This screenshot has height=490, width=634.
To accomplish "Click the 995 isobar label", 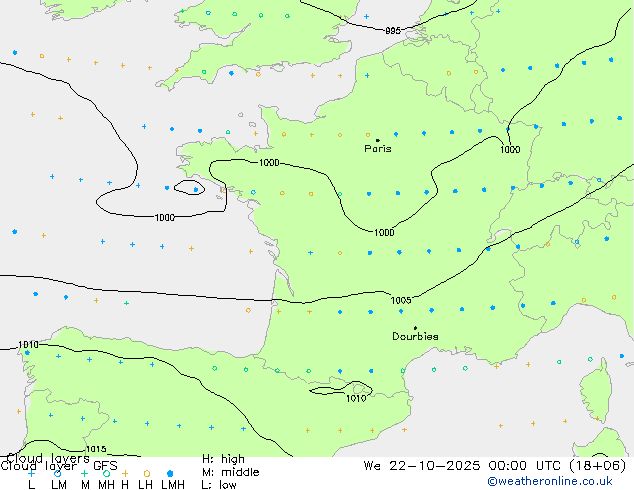I will tap(393, 31).
